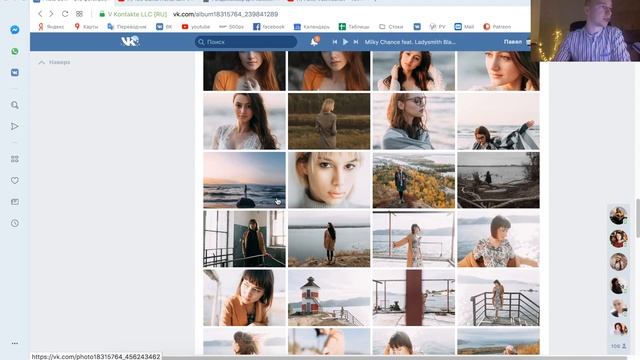Open the Patreon bookmark
Viewport: 640px width, 360px height.
497,27
